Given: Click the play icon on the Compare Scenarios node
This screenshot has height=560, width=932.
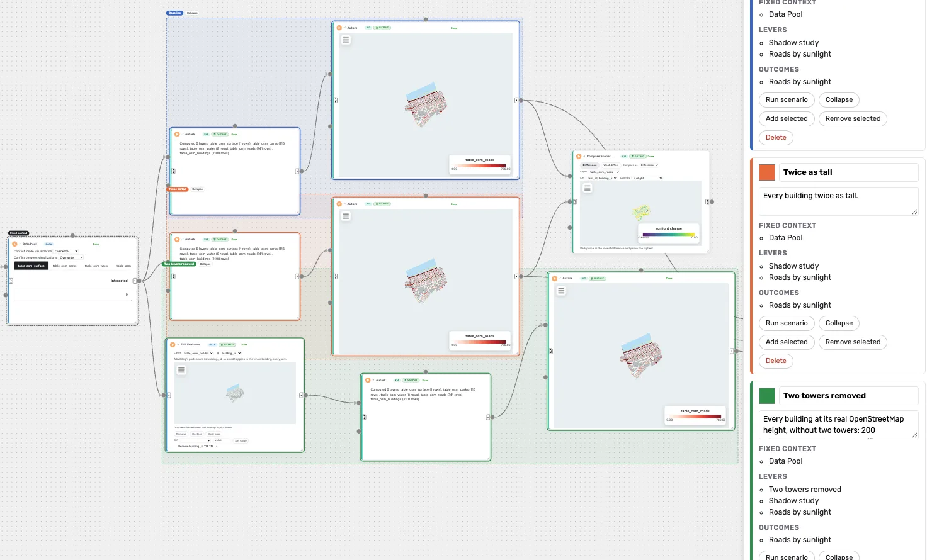Looking at the screenshot, I should [579, 156].
